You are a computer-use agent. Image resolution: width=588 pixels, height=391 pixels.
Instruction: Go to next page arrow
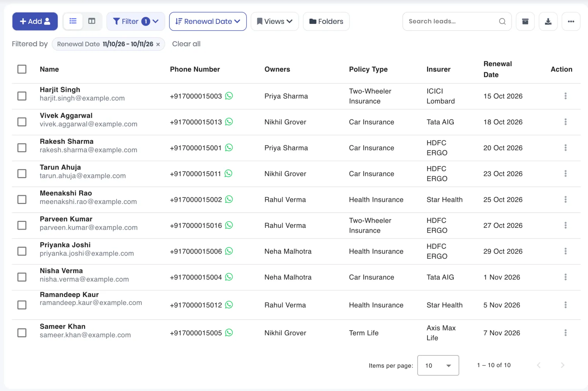(562, 365)
